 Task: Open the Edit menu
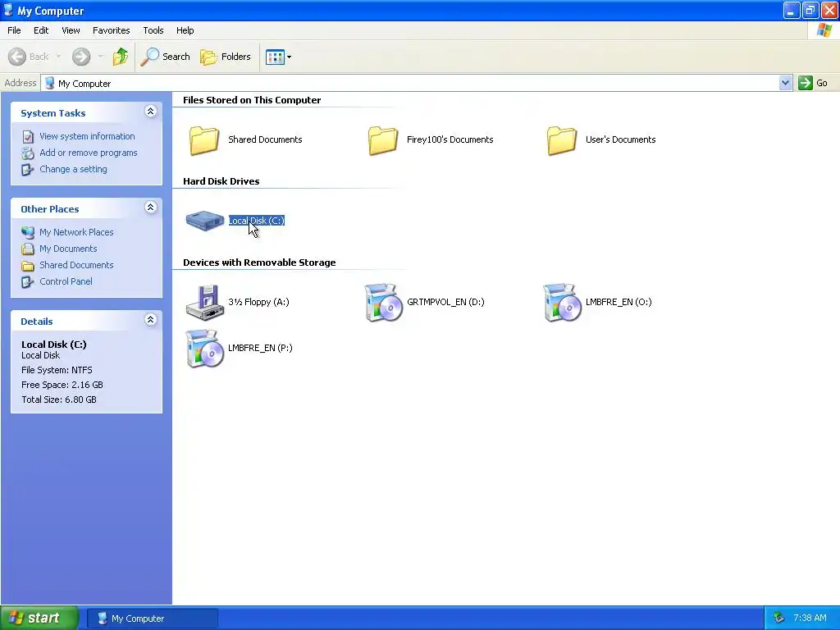(41, 30)
